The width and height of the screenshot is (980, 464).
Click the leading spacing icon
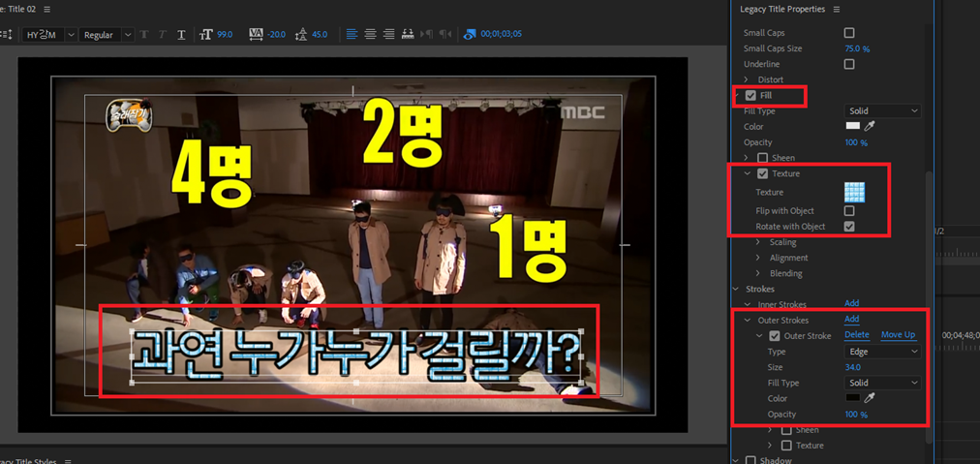tap(301, 35)
